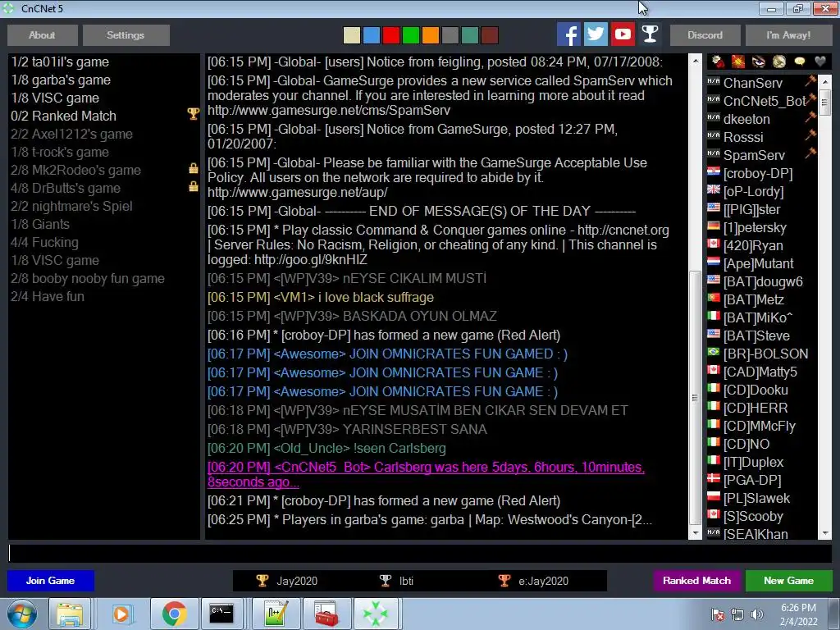Click gavel icon next to ChanServ
Image resolution: width=840 pixels, height=630 pixels.
pyautogui.click(x=810, y=81)
